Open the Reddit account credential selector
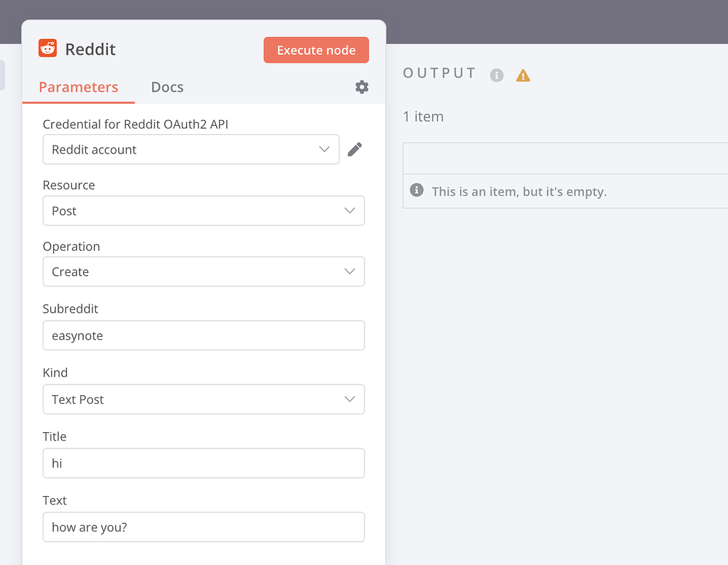Viewport: 728px width, 565px height. tap(191, 149)
